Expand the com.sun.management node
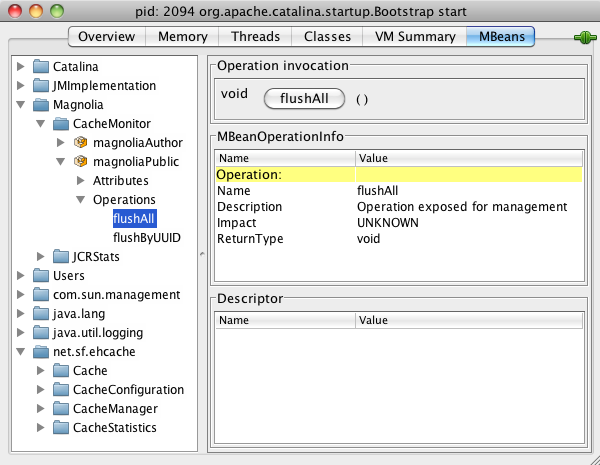The image size is (600, 465). tap(21, 294)
